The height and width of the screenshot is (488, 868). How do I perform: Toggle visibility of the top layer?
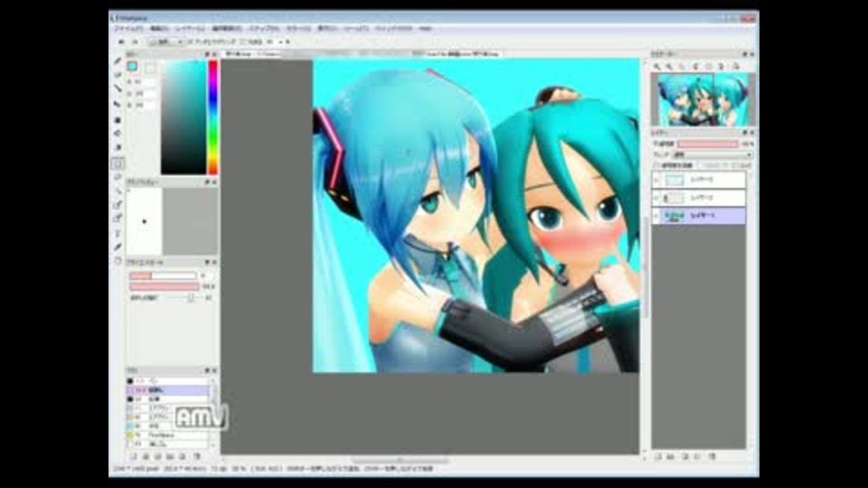(x=656, y=180)
